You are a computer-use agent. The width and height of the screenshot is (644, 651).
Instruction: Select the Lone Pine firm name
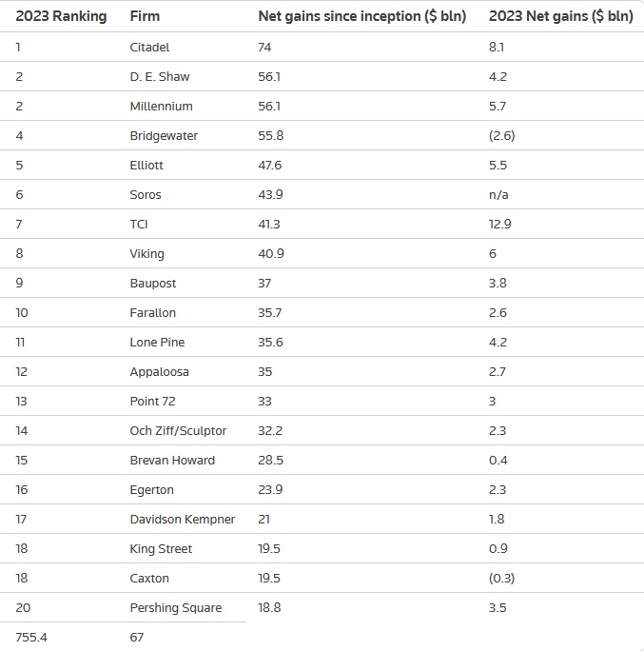click(157, 342)
